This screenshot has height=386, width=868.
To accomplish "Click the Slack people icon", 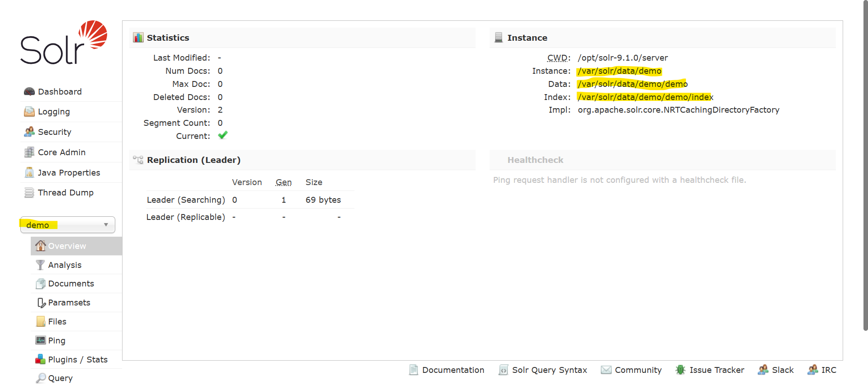I will 763,370.
